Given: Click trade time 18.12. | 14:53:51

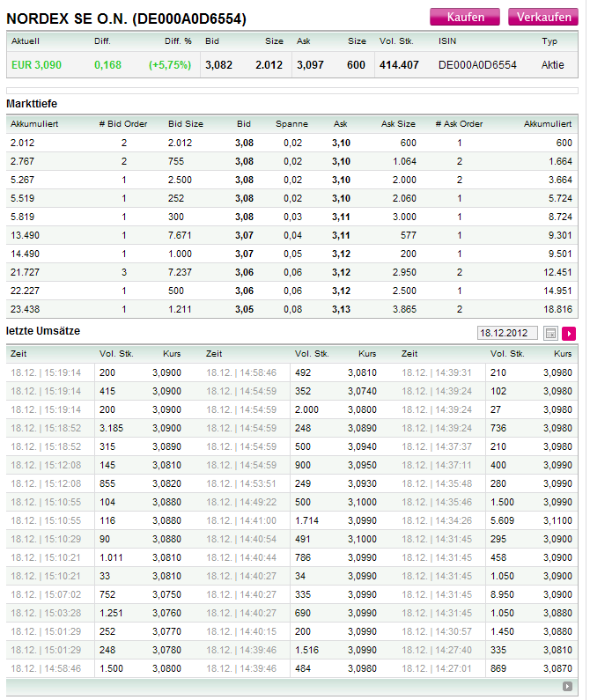Looking at the screenshot, I should tap(241, 483).
